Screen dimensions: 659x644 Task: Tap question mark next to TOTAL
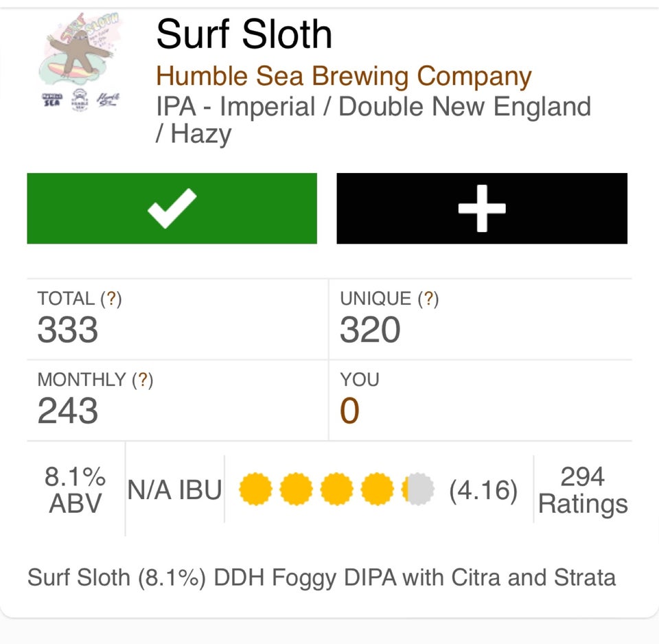(x=111, y=299)
